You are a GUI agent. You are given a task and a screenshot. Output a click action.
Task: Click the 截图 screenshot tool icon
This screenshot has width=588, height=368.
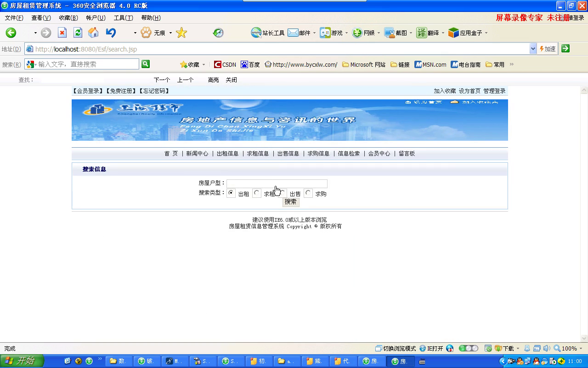tap(390, 33)
